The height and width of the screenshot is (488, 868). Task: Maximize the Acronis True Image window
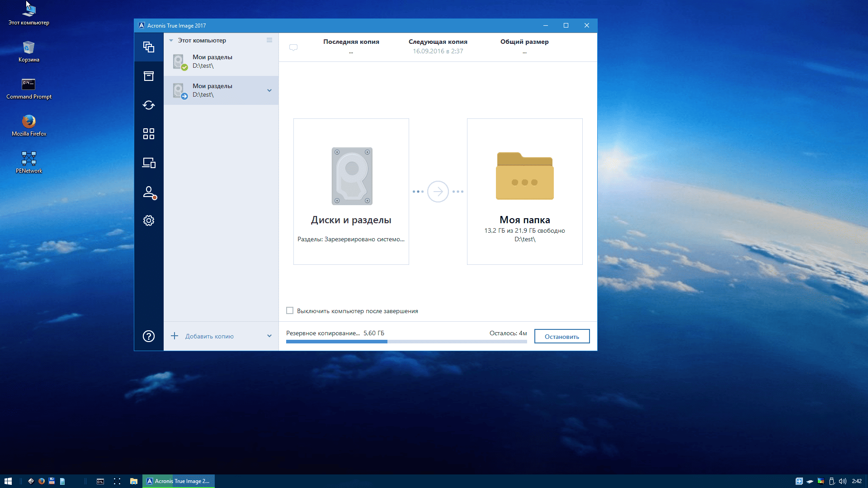coord(566,25)
